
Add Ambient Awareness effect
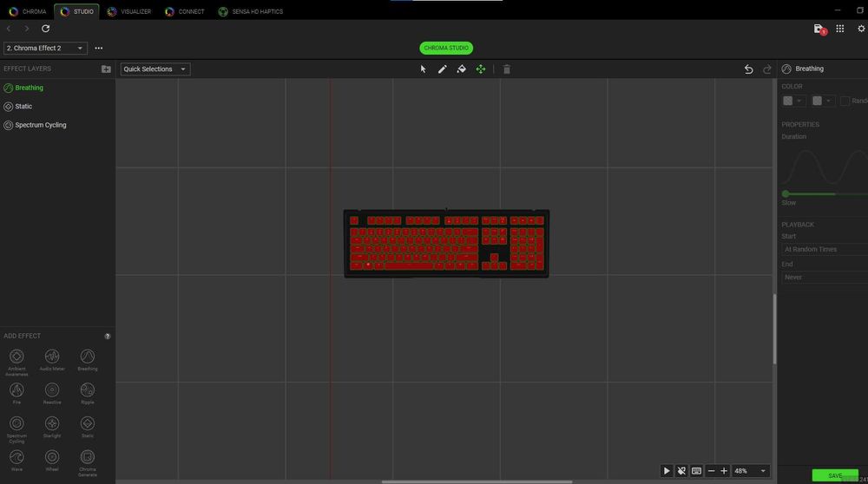(16, 361)
